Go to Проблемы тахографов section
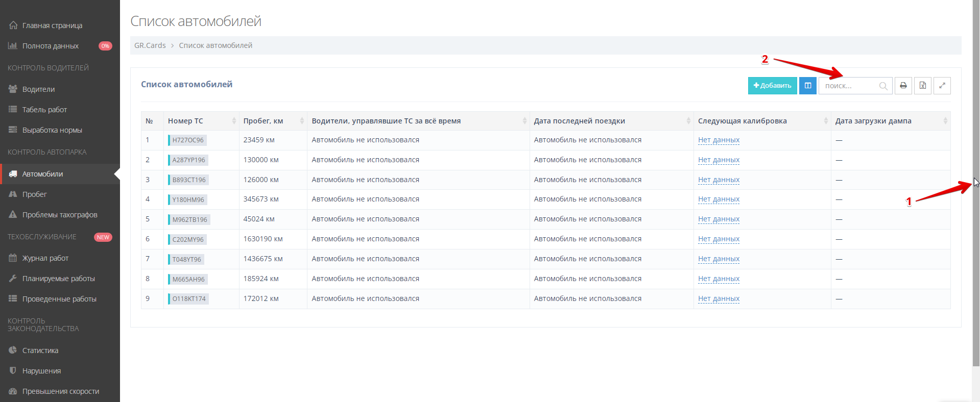Image resolution: width=980 pixels, height=402 pixels. click(x=59, y=215)
